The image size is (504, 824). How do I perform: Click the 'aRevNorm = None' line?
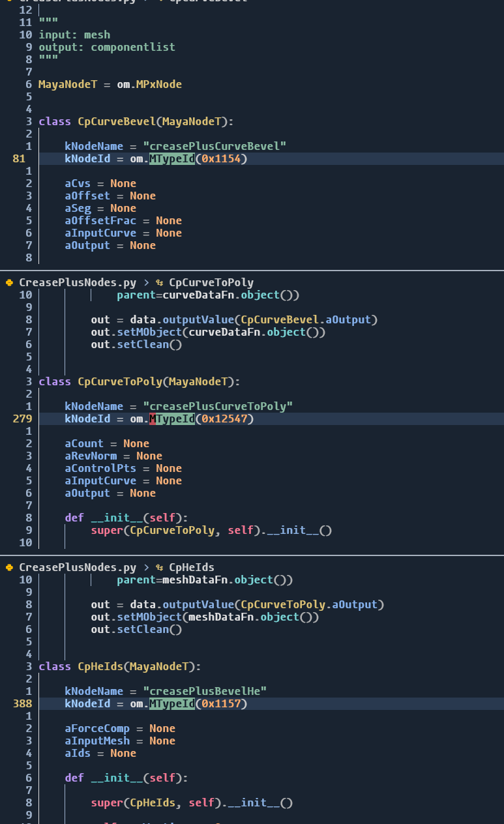coord(113,456)
